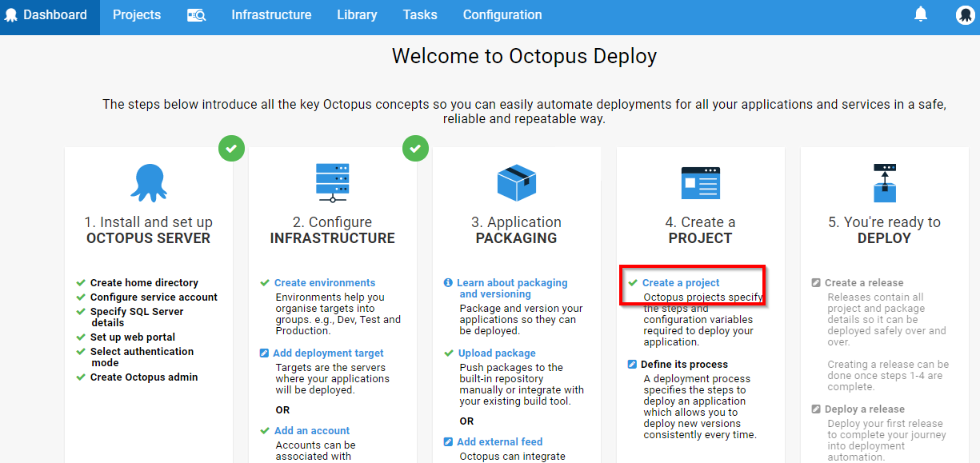Click the search projects icon in navbar
This screenshot has height=463, width=980.
(196, 15)
